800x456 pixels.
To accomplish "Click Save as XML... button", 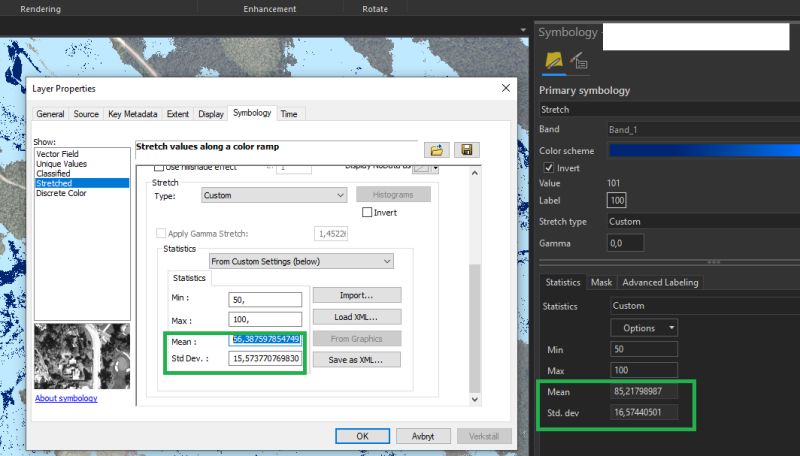I will (x=357, y=360).
